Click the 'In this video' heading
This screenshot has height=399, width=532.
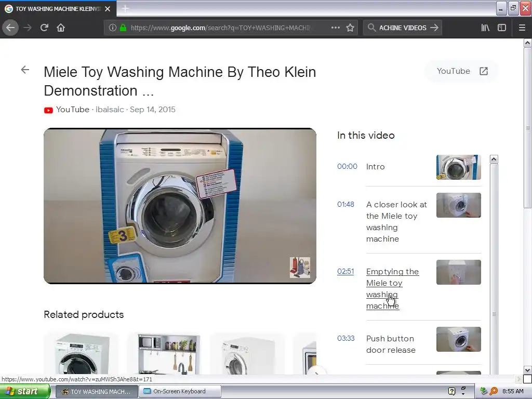pos(366,136)
